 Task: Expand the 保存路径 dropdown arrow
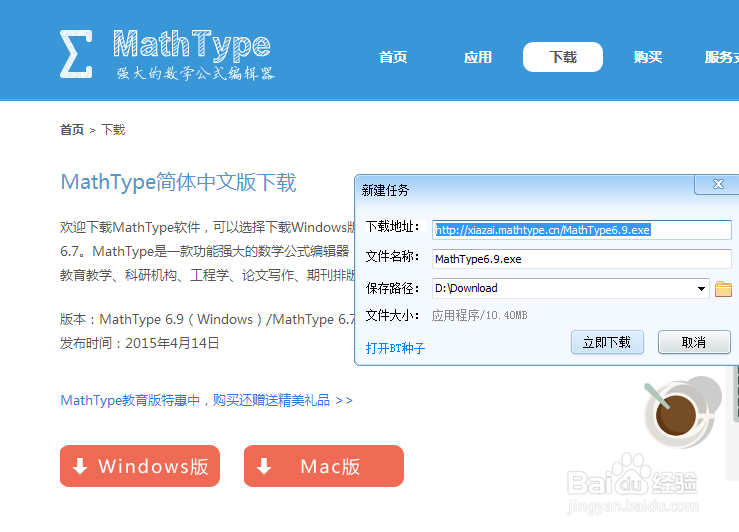point(701,288)
